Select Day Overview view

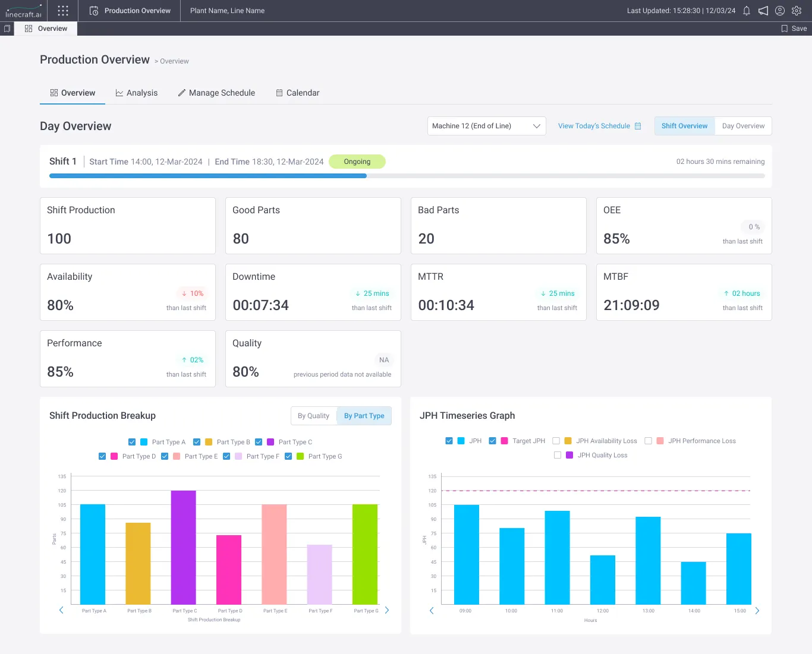(x=743, y=126)
